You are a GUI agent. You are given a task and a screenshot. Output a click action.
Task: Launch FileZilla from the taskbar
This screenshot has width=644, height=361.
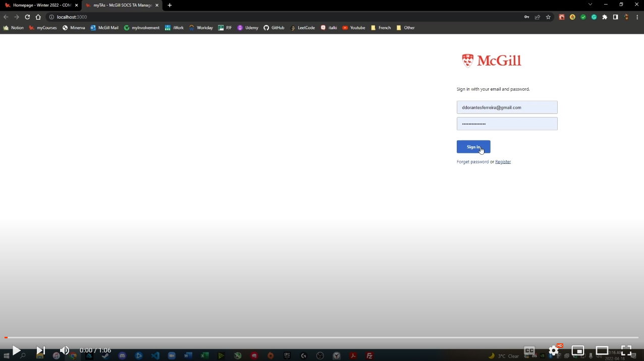pyautogui.click(x=369, y=355)
